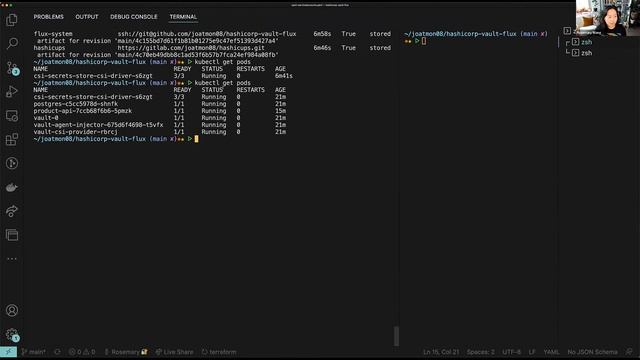Viewport: 640px width, 360px height.
Task: Change language mode via YAML
Action: [551, 352]
